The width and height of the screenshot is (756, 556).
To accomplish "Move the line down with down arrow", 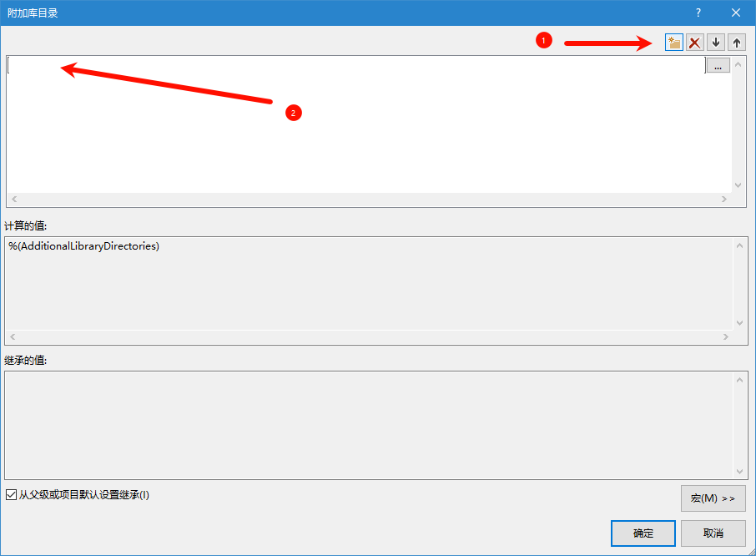I will 716,43.
